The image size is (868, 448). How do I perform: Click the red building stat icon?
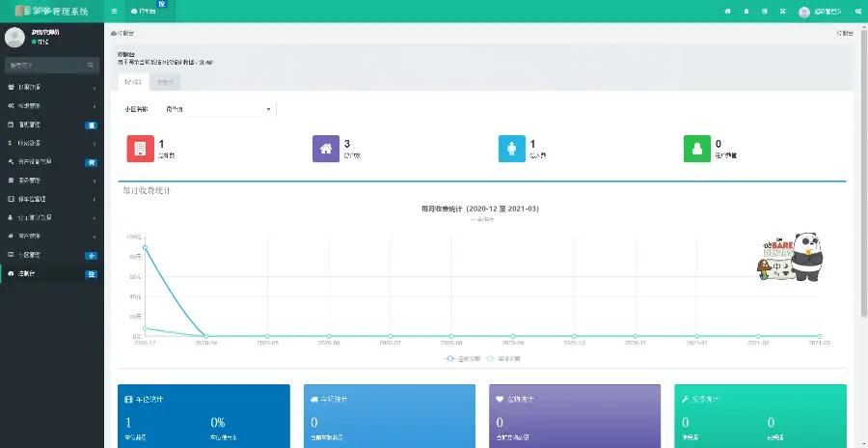tap(141, 149)
